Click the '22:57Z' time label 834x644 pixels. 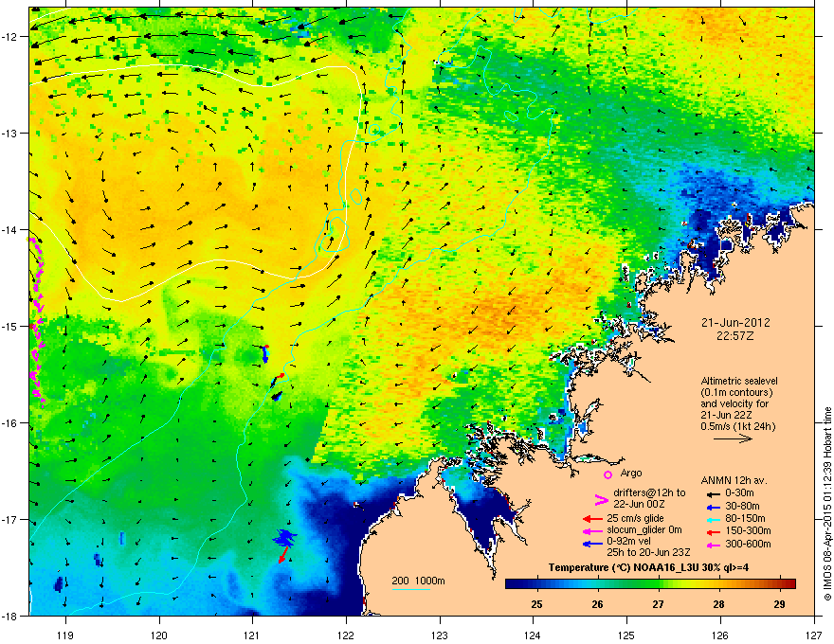click(735, 336)
